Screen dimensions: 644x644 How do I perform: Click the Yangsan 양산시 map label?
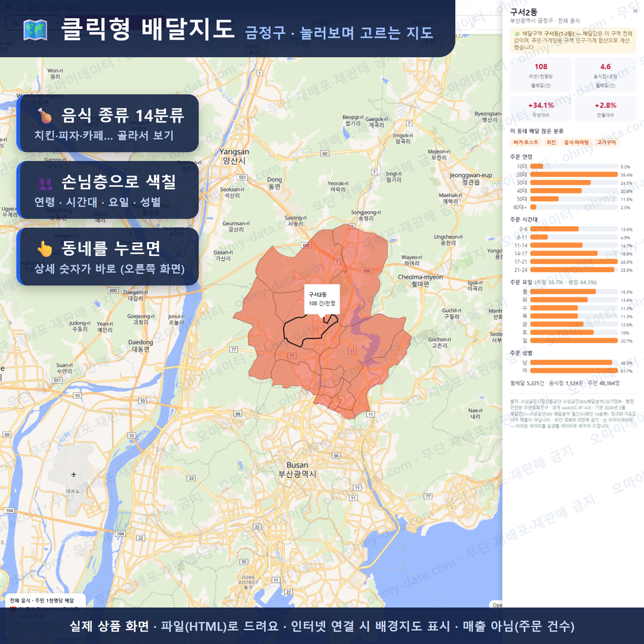pos(234,156)
